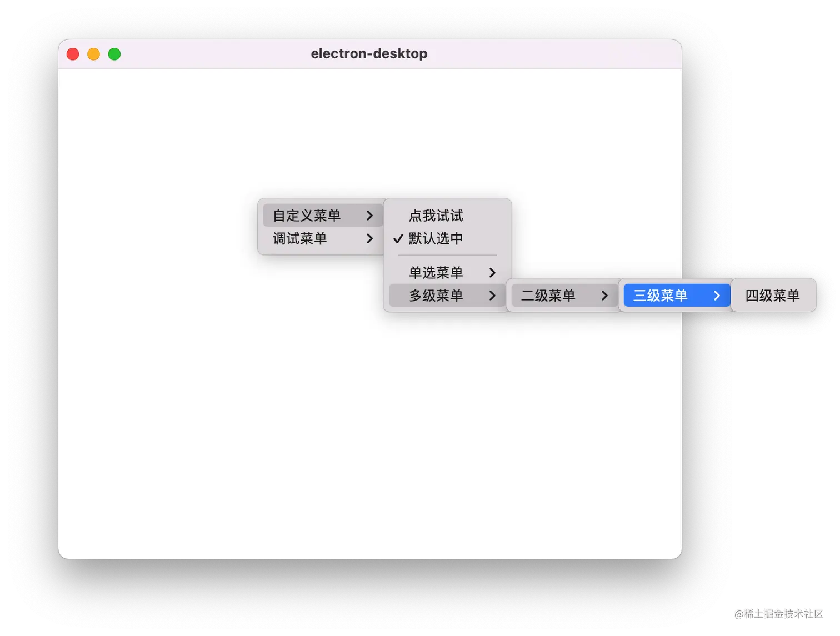Click the arrow icon on 单选菜单
The width and height of the screenshot is (840, 636).
(492, 273)
